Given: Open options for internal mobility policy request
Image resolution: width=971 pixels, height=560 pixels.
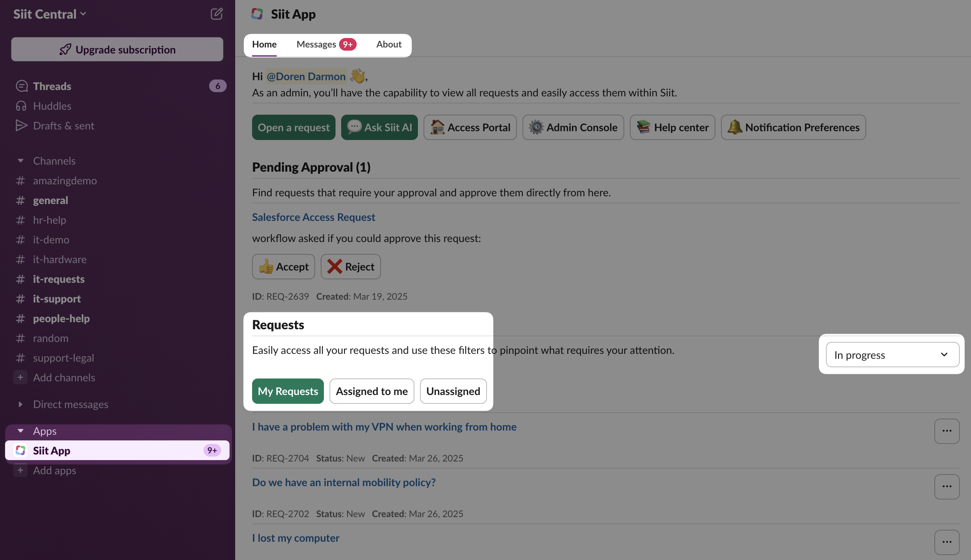Looking at the screenshot, I should [x=946, y=486].
